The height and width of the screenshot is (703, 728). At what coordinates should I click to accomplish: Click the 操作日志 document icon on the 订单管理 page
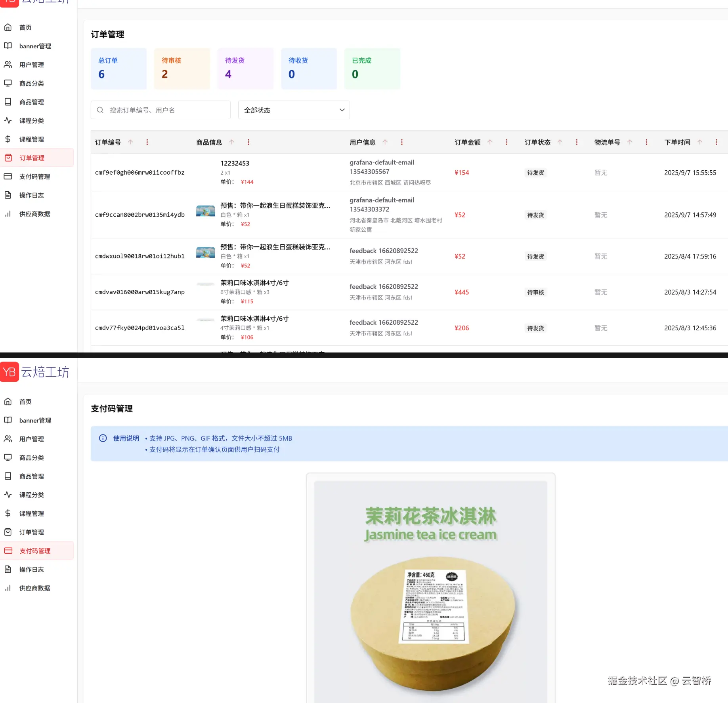pyautogui.click(x=8, y=195)
